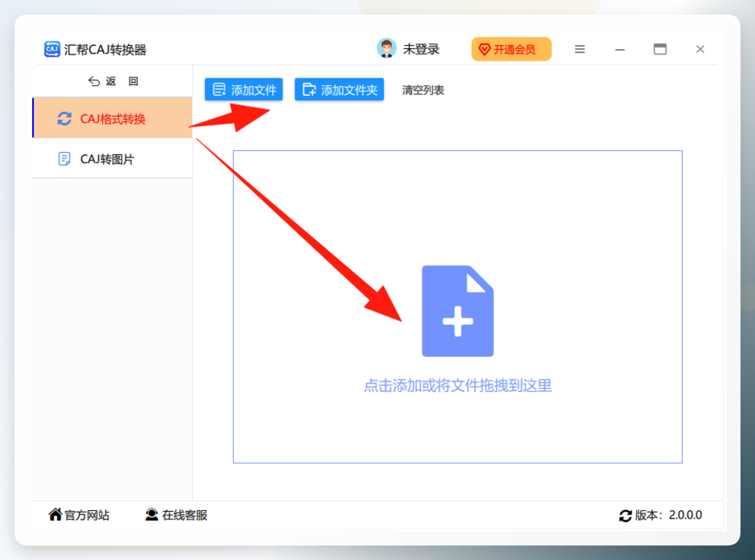Screen dimensions: 755x560
Task: Close the converter window
Action: tap(700, 49)
